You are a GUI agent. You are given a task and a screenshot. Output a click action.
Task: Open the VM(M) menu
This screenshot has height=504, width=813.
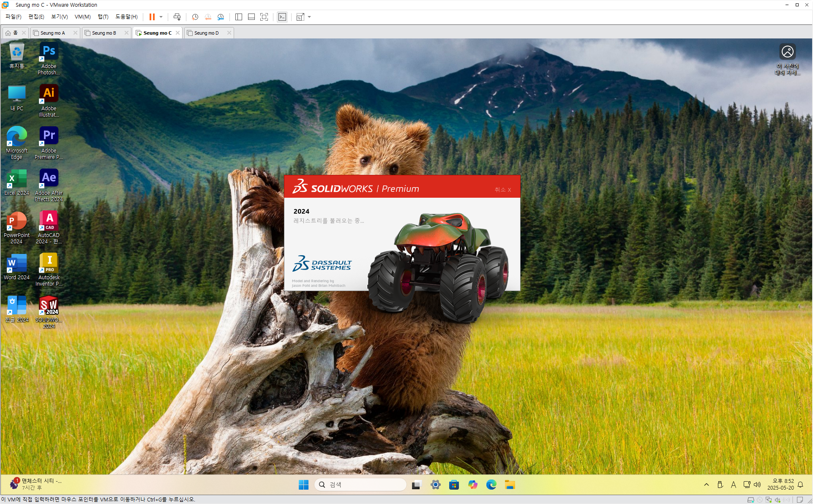[x=82, y=17]
